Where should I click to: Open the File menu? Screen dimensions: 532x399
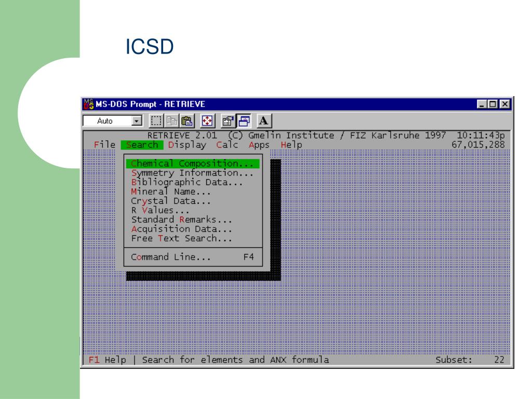(104, 145)
